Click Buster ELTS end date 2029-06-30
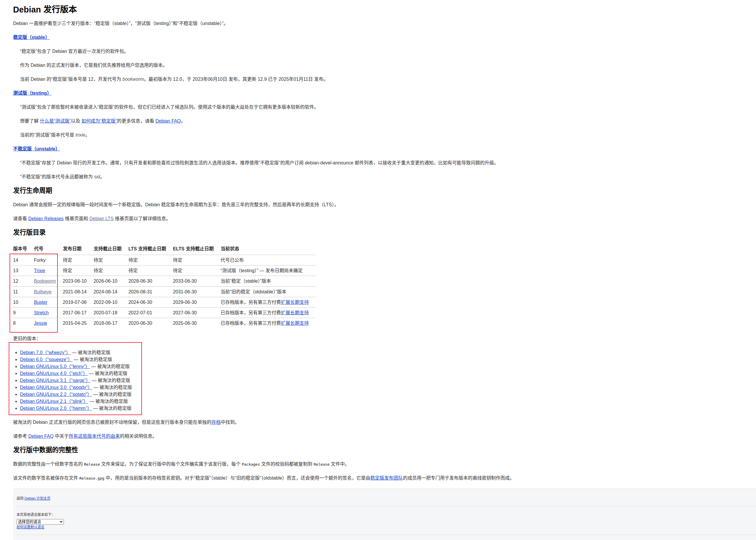Image resolution: width=756 pixels, height=540 pixels. [185, 302]
